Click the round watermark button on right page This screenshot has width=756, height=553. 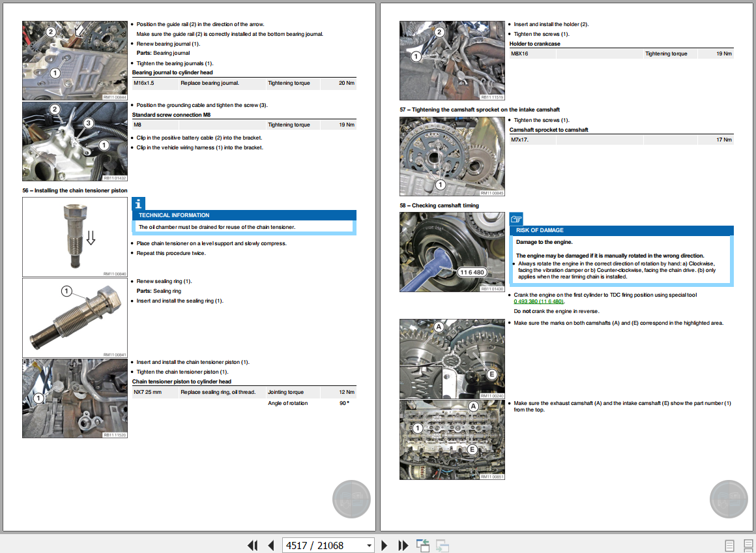tap(728, 500)
